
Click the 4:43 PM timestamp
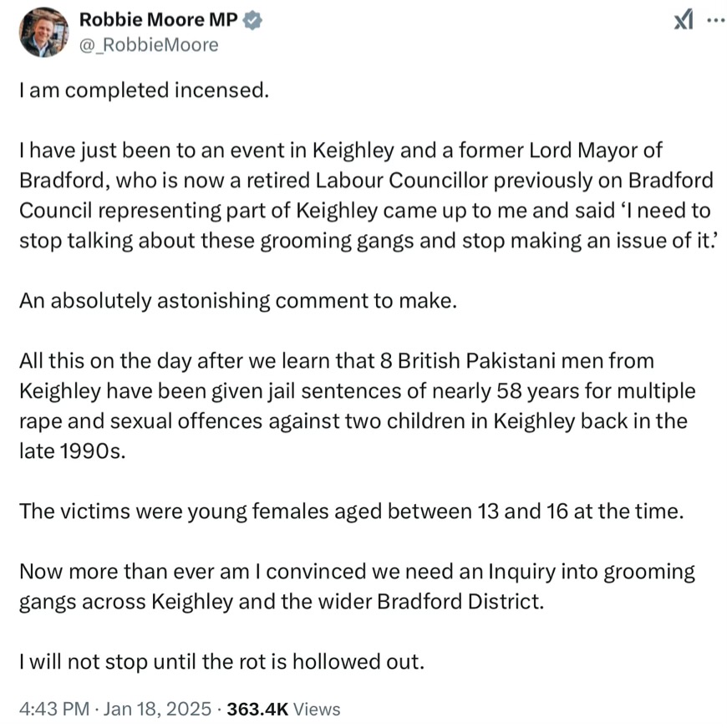pos(54,709)
